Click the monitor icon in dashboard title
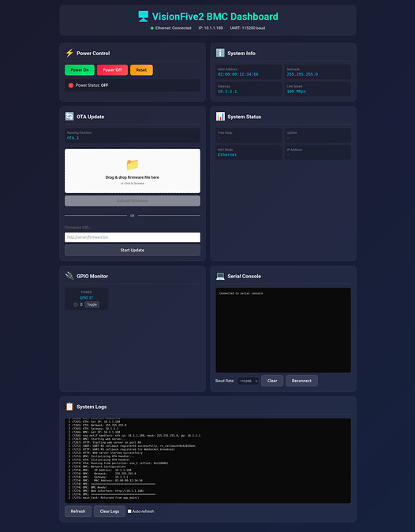 click(x=144, y=17)
